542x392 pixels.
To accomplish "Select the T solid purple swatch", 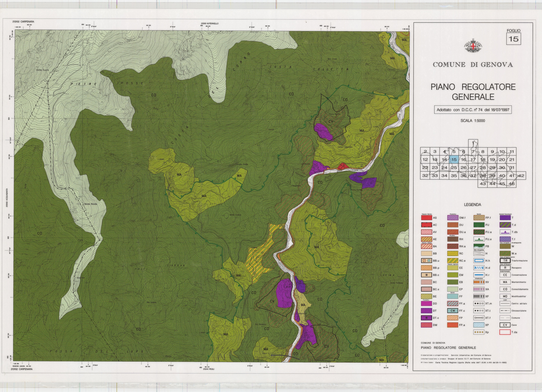I will coord(505,218).
